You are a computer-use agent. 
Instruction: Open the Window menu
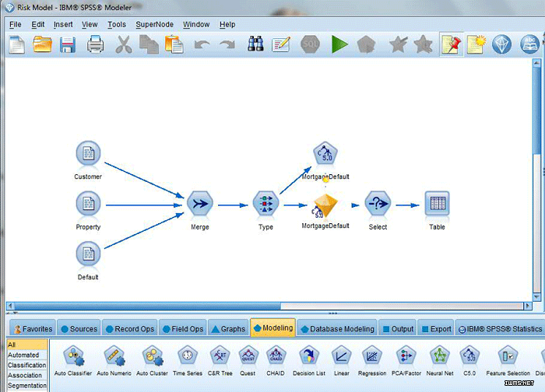[196, 25]
